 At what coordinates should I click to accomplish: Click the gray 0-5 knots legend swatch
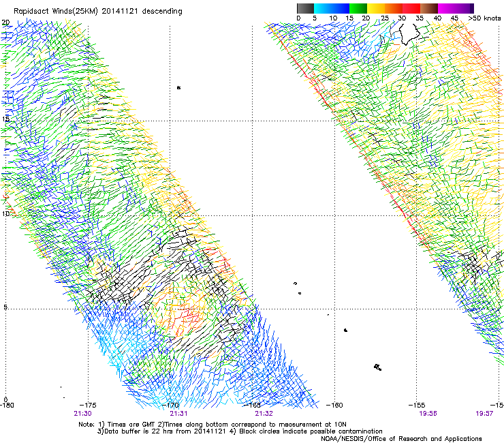(x=305, y=8)
